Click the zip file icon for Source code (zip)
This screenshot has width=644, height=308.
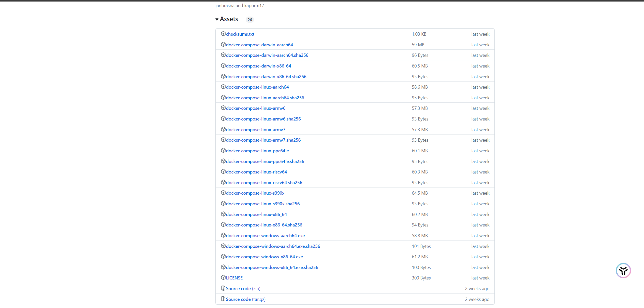tap(223, 288)
